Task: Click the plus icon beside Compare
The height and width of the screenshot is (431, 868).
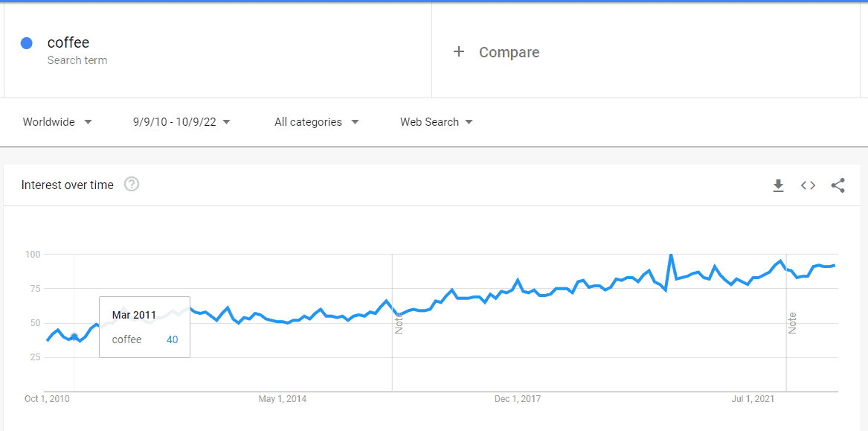Action: click(x=459, y=51)
